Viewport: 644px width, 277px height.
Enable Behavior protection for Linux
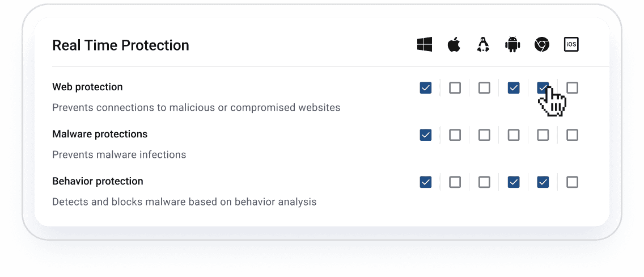coord(484,182)
